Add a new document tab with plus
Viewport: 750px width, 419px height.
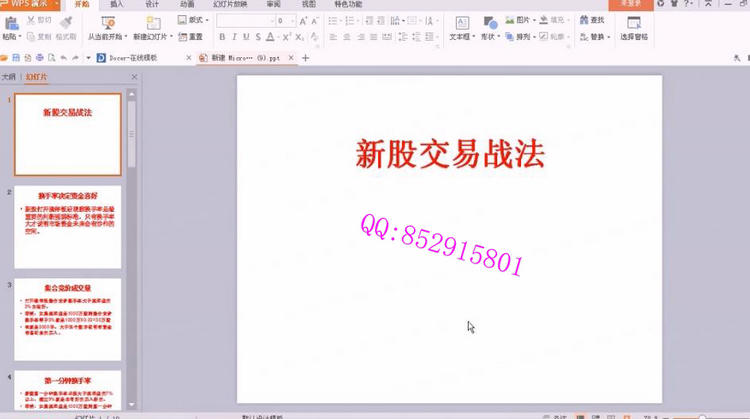click(306, 58)
